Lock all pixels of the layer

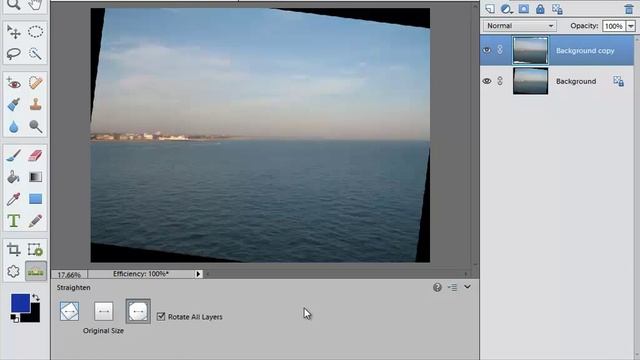pos(540,9)
